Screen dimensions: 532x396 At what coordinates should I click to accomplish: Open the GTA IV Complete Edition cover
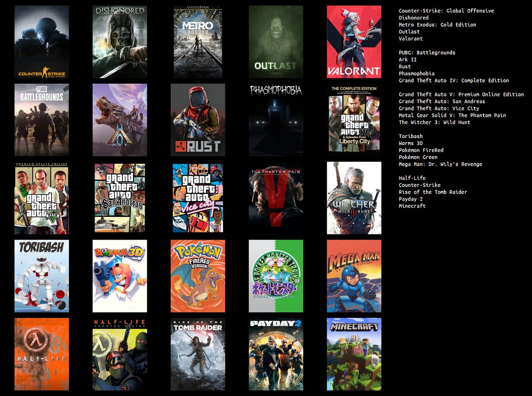coord(354,120)
